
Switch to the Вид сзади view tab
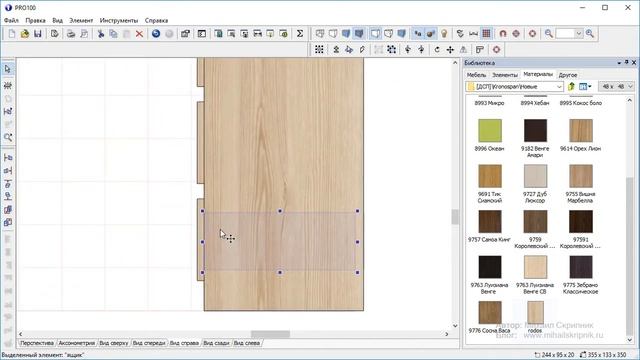click(x=216, y=343)
